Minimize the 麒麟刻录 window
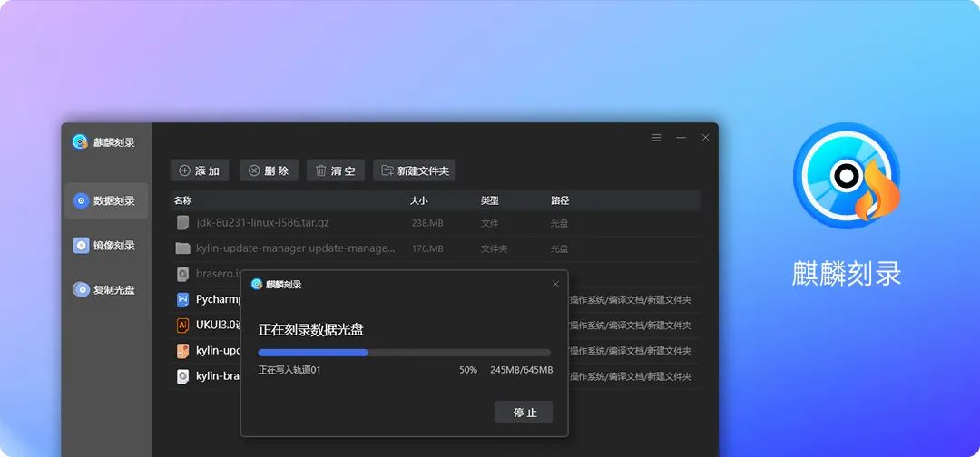Image resolution: width=980 pixels, height=457 pixels. pyautogui.click(x=681, y=137)
